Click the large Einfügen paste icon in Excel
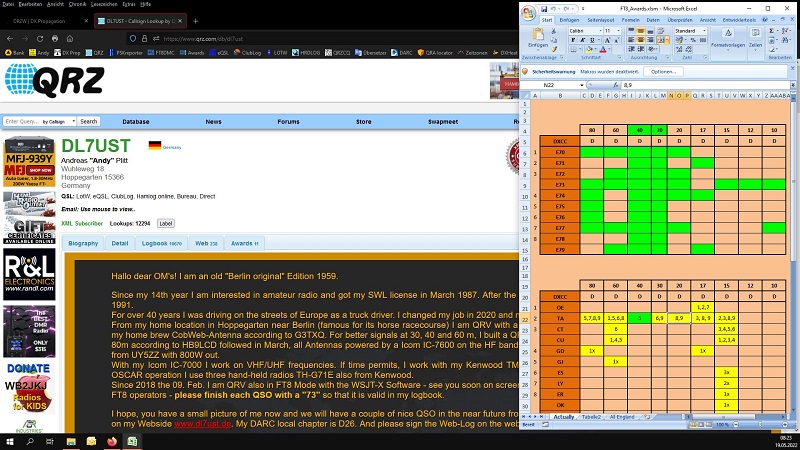This screenshot has height=450, width=800. (x=538, y=35)
